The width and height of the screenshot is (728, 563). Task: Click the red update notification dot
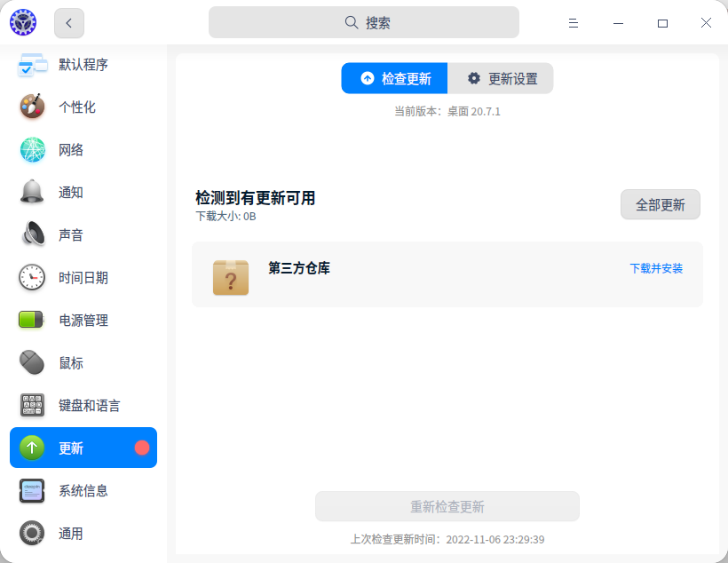pyautogui.click(x=142, y=448)
